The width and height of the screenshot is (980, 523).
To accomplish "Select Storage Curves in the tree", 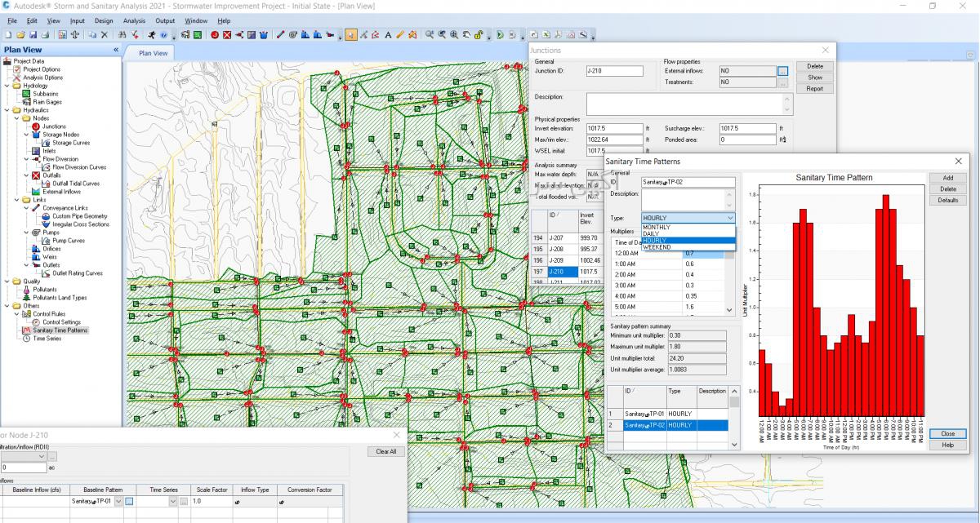I will pyautogui.click(x=71, y=143).
